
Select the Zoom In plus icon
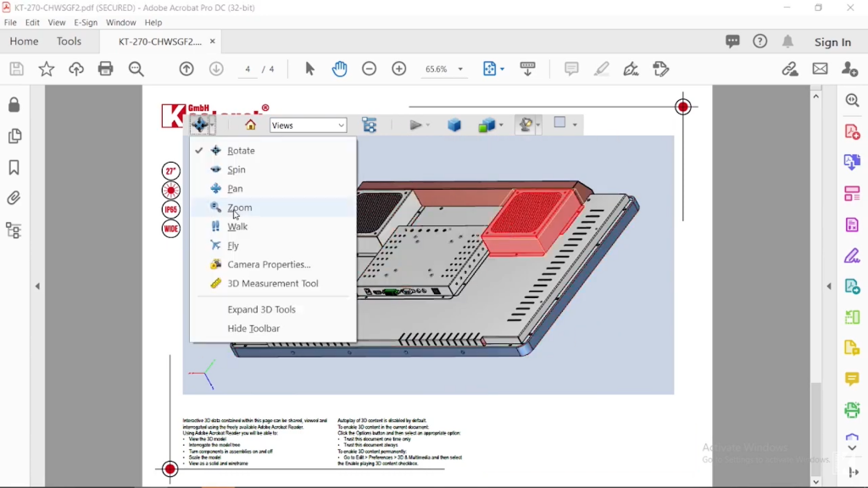(398, 69)
